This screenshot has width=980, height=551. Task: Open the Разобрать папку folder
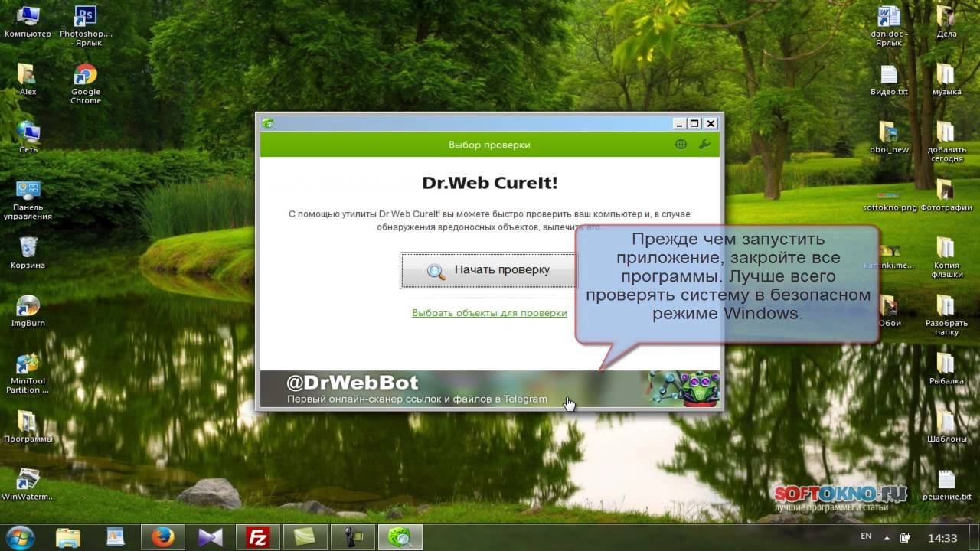tap(946, 315)
